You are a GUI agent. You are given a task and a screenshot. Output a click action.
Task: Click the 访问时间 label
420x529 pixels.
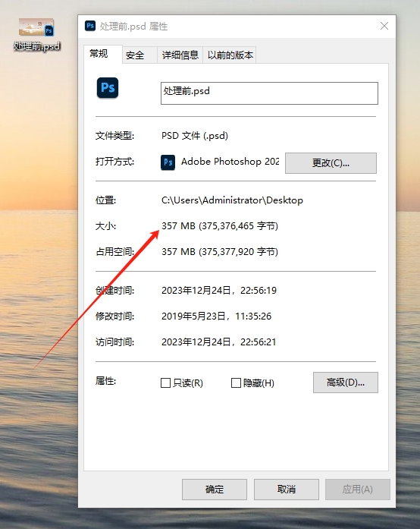[114, 342]
